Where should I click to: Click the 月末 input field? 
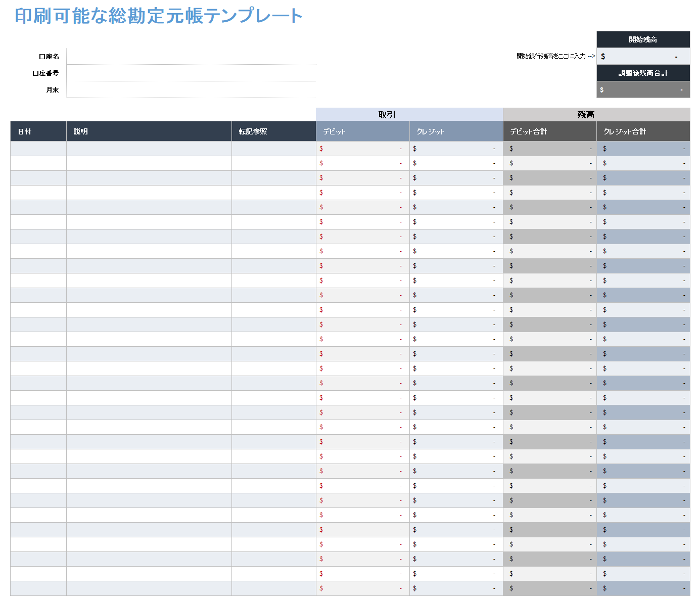191,90
